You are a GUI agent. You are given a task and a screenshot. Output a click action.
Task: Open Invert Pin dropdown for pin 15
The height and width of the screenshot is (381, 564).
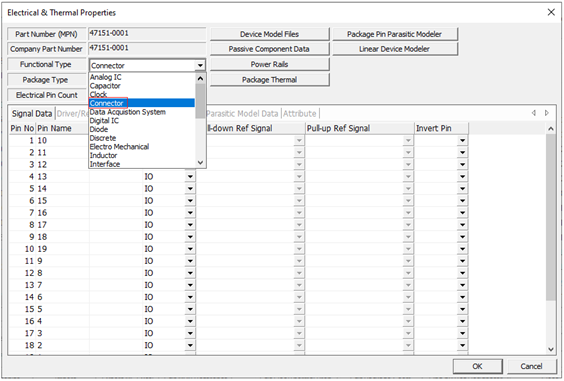[463, 309]
